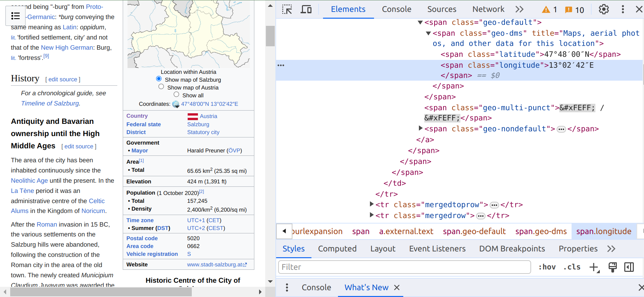This screenshot has width=644, height=297.
Task: Toggle the :hov element state panel
Action: pos(547,267)
